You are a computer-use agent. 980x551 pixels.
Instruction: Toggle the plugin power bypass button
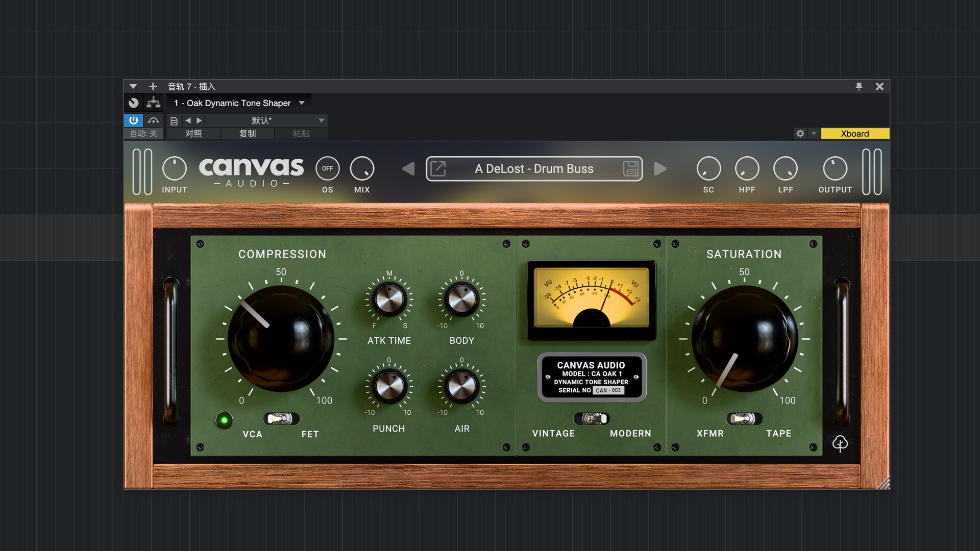pos(133,120)
